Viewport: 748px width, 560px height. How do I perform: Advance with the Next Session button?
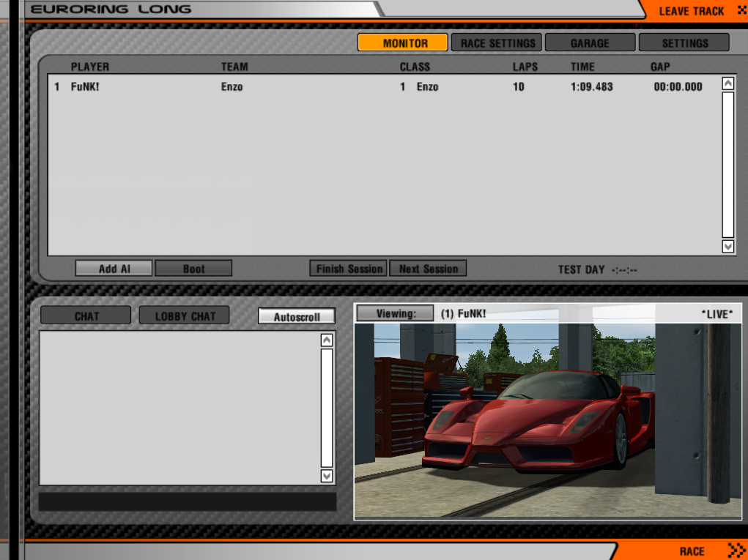coord(428,269)
